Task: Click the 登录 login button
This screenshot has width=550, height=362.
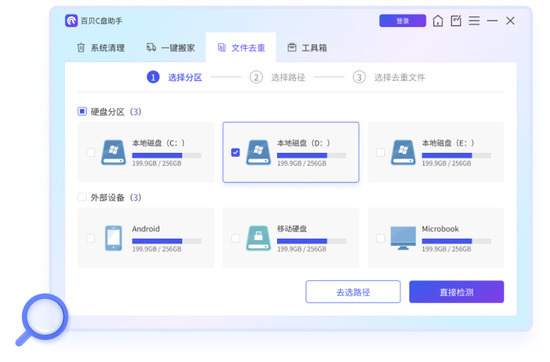Action: tap(403, 21)
